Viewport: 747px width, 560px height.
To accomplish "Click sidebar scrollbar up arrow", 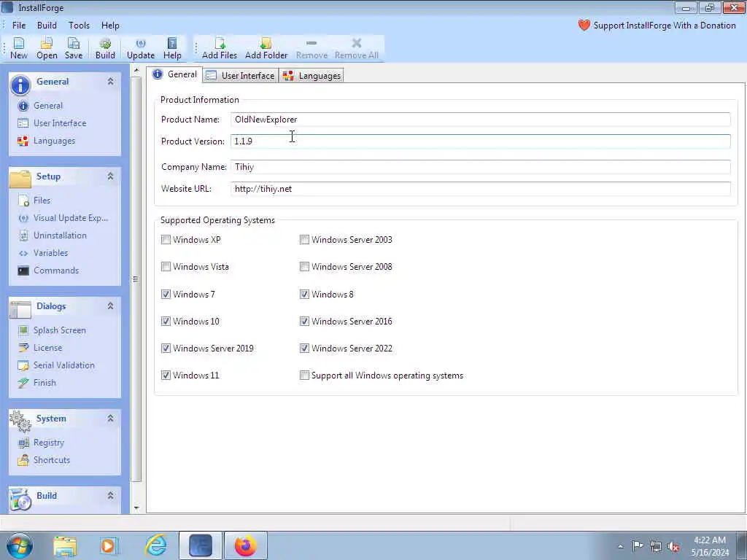I will [136, 71].
